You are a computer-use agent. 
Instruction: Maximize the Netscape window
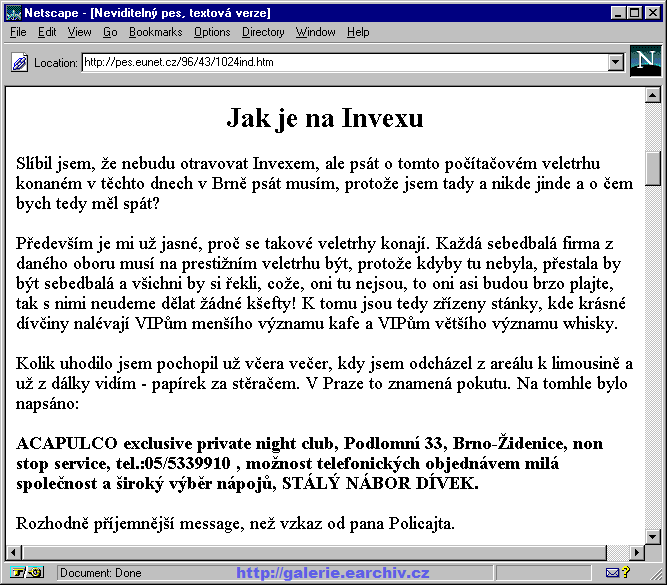point(634,13)
